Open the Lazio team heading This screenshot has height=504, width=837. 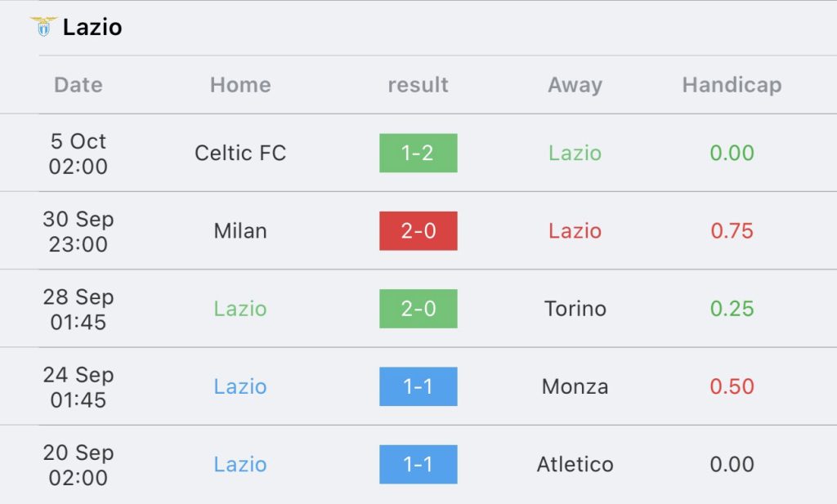(92, 27)
